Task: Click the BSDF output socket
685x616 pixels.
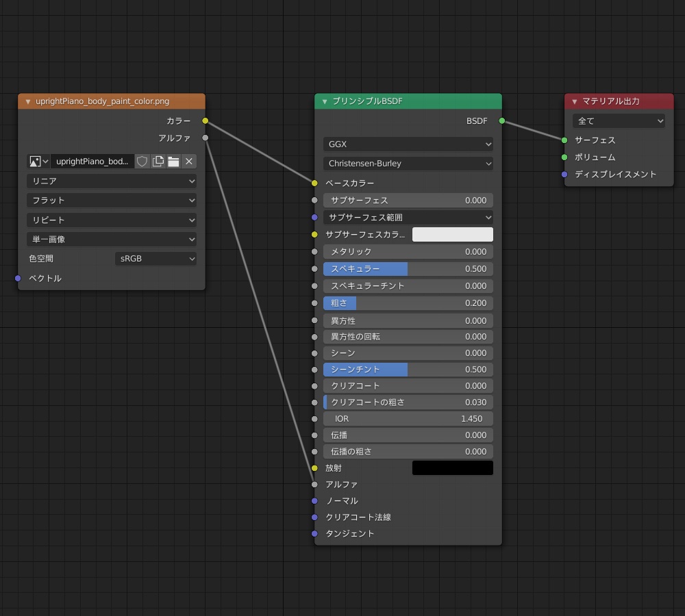Action: coord(502,121)
